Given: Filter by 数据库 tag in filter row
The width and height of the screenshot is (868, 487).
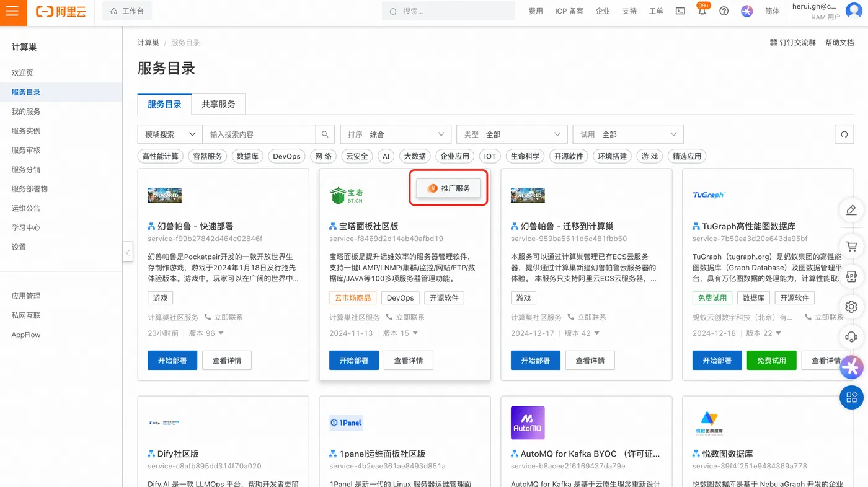Looking at the screenshot, I should tap(248, 156).
